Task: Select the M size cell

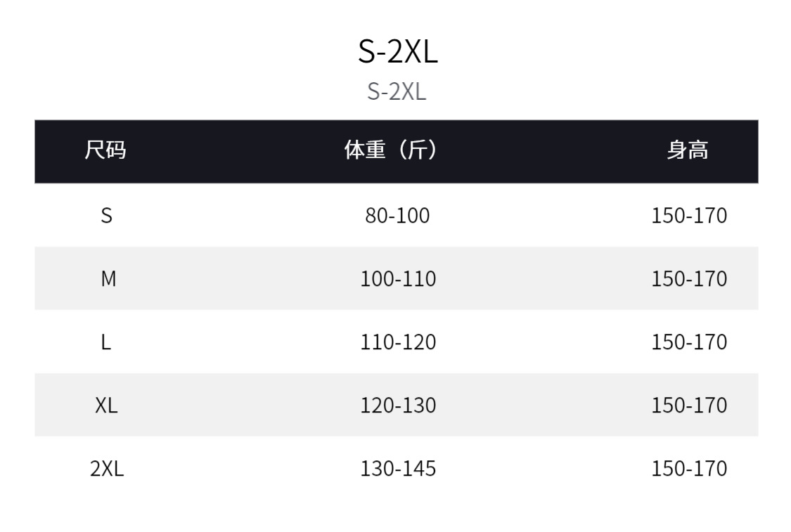Action: click(x=108, y=279)
